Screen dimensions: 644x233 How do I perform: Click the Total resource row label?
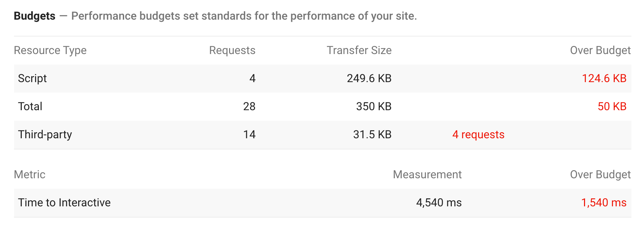(x=30, y=107)
